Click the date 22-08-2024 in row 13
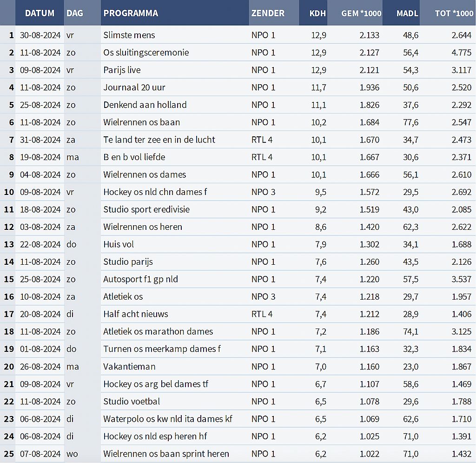This screenshot has width=476, height=463. coord(40,244)
